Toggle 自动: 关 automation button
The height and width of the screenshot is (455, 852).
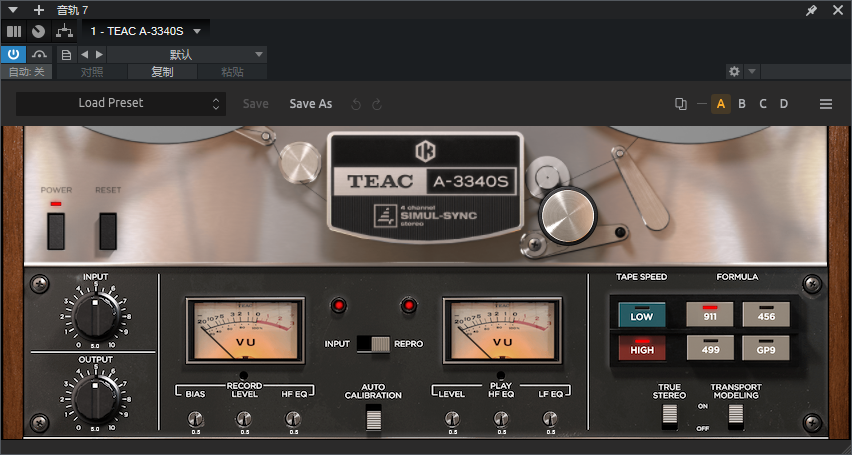[27, 72]
